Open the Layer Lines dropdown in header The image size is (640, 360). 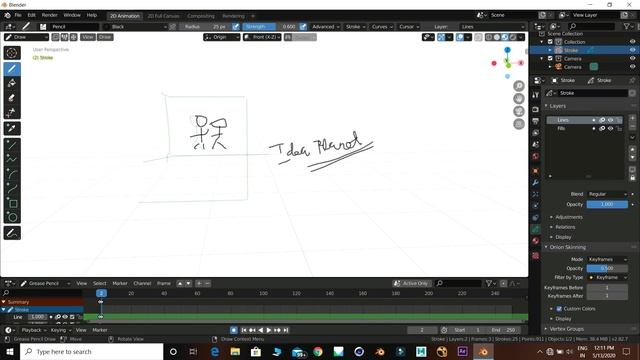[x=493, y=27]
